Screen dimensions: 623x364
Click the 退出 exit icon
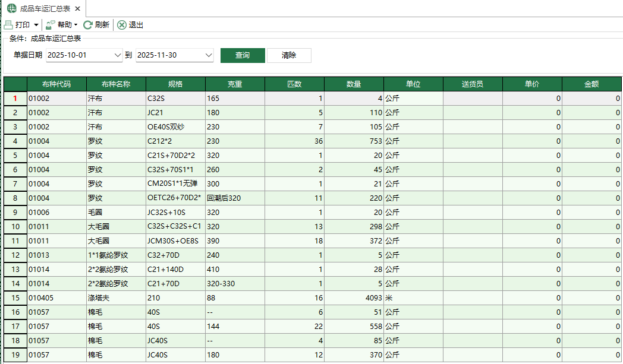[122, 25]
